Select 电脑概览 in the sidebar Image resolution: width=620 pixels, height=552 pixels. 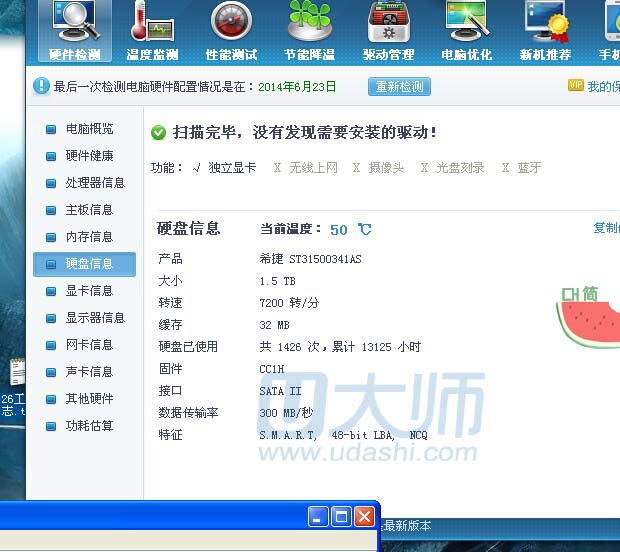pos(89,129)
